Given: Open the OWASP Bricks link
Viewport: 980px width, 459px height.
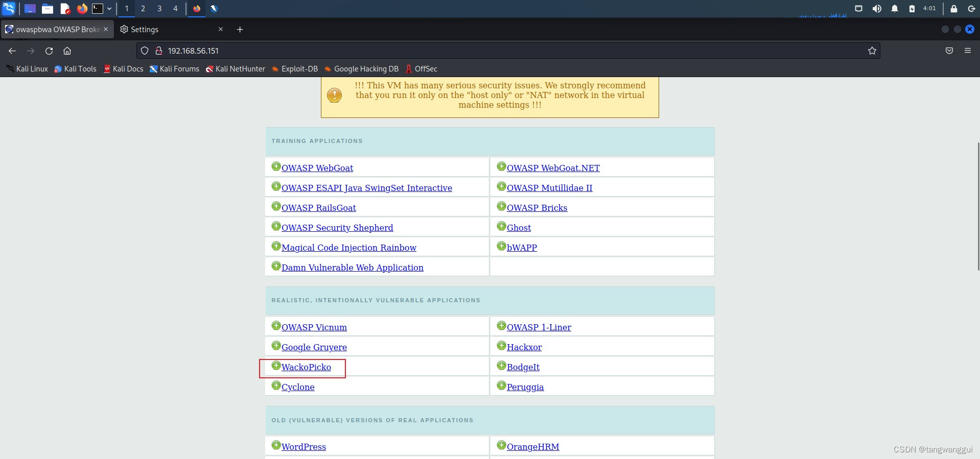Looking at the screenshot, I should pyautogui.click(x=537, y=208).
